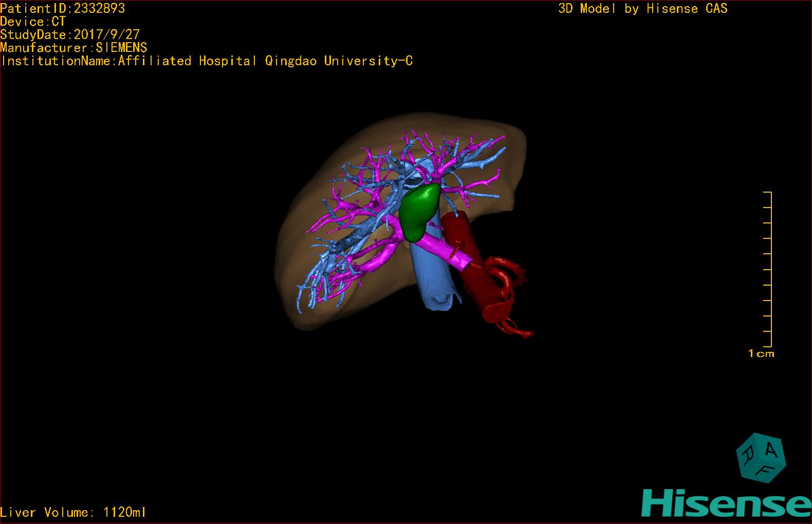
Task: Click the '3D Model by Hisense CAS' label
Action: (x=643, y=9)
